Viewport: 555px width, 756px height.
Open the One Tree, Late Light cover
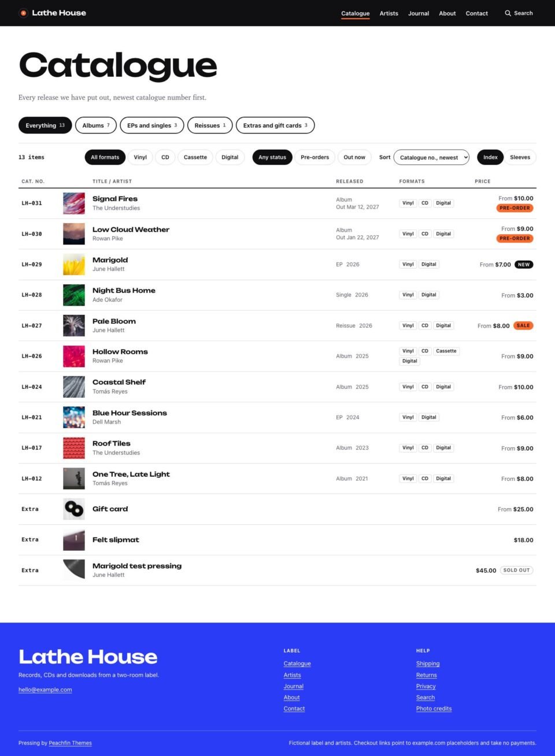(x=74, y=479)
